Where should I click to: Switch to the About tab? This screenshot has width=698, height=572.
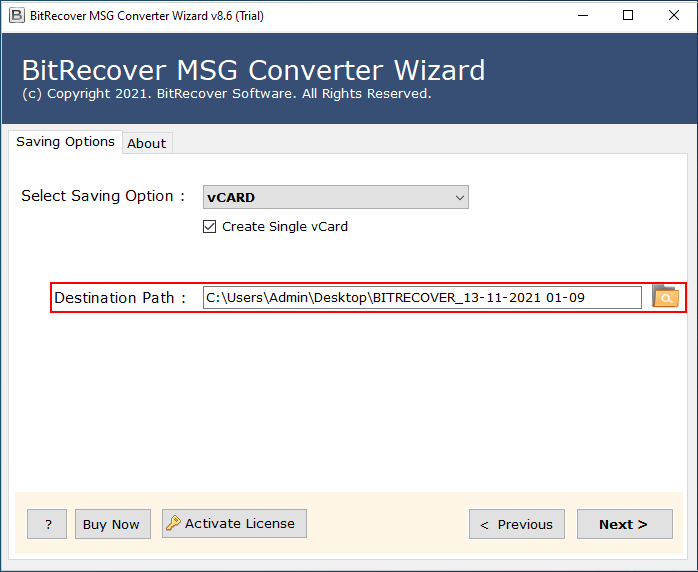click(x=146, y=143)
